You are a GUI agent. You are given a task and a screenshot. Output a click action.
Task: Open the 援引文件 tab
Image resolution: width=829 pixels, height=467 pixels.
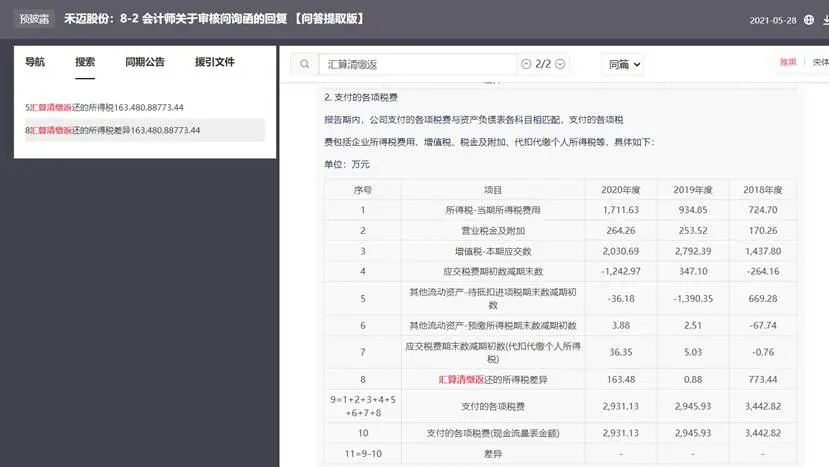click(215, 62)
